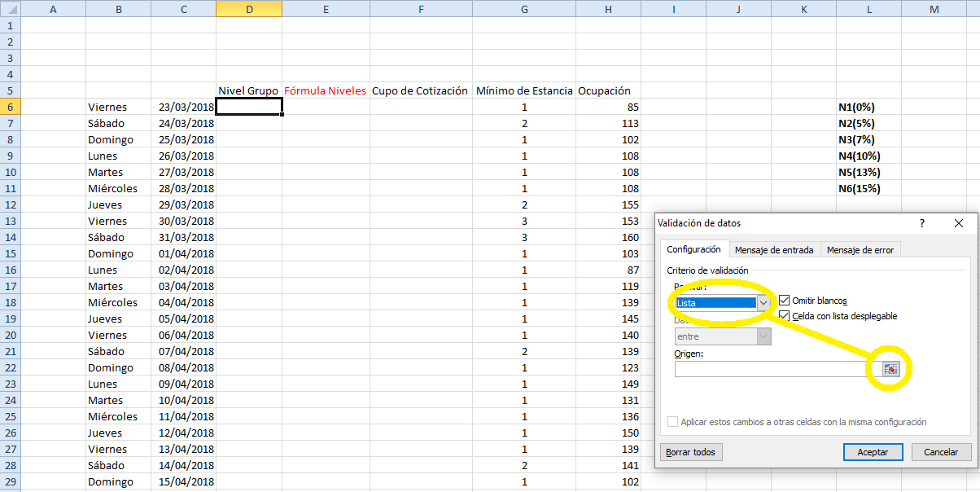Select the Configuración tab
This screenshot has width=980, height=492.
(x=693, y=249)
